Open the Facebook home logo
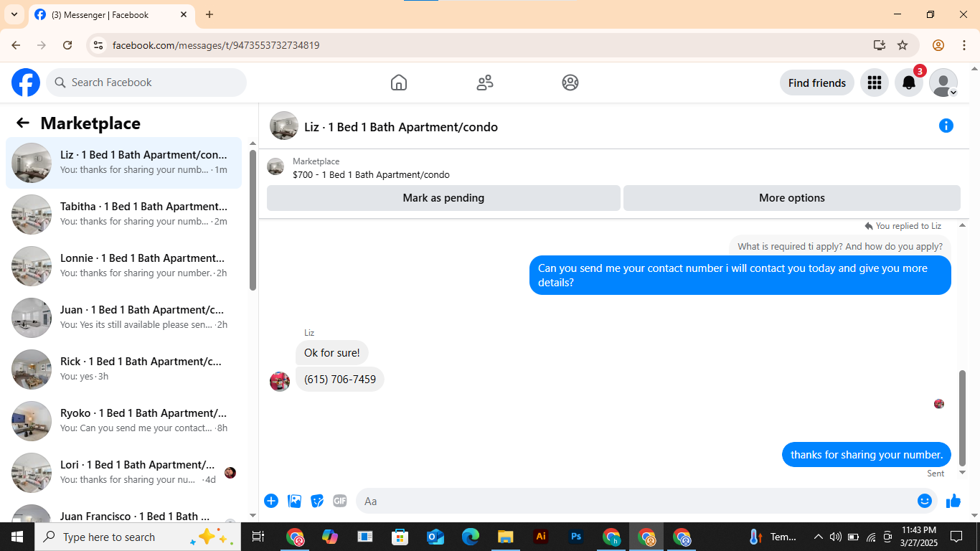Viewport: 980px width, 551px height. tap(26, 83)
